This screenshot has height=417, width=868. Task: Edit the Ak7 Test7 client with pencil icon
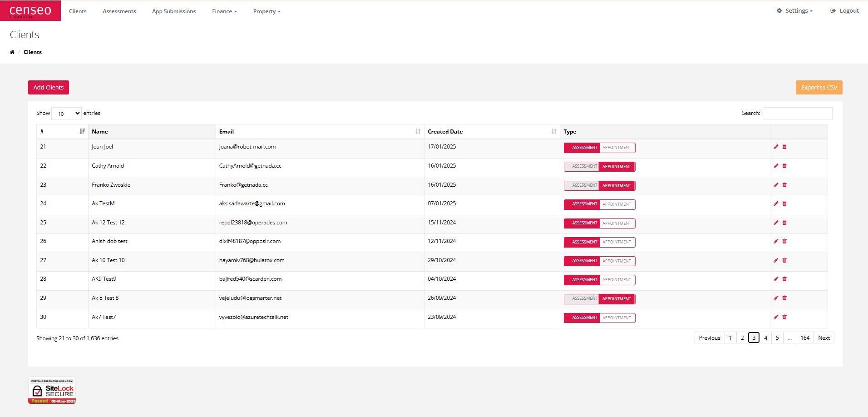coord(776,317)
